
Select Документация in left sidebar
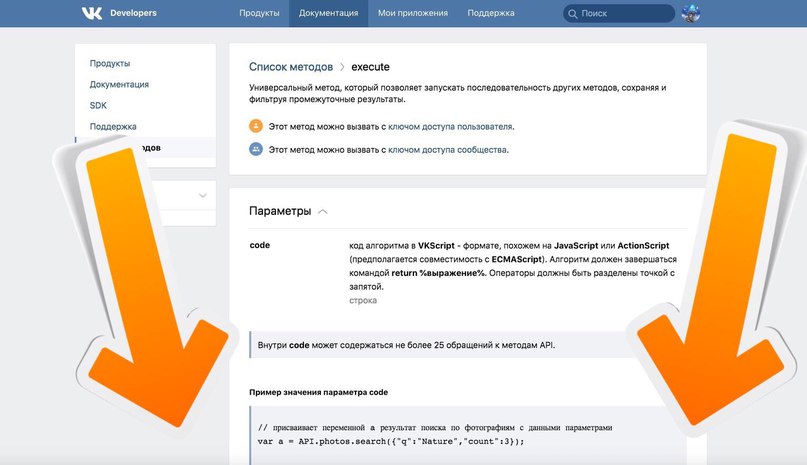pyautogui.click(x=119, y=84)
